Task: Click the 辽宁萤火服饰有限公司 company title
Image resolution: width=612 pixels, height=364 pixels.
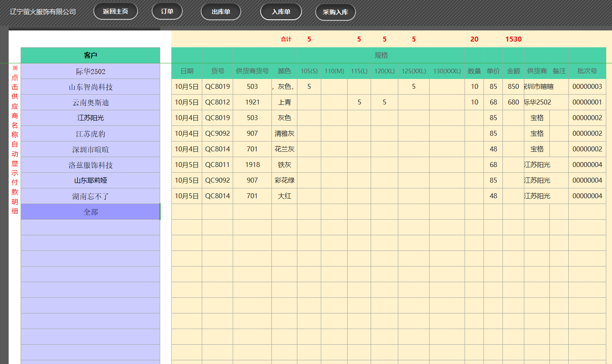Action: tap(43, 12)
